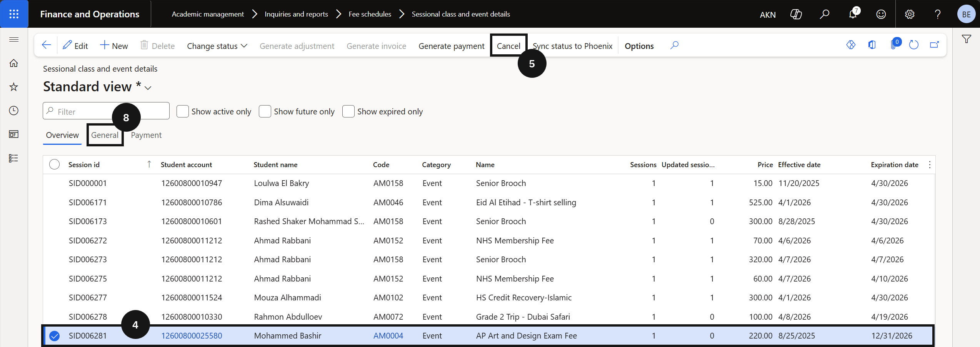Open Change status dropdown

[x=217, y=46]
